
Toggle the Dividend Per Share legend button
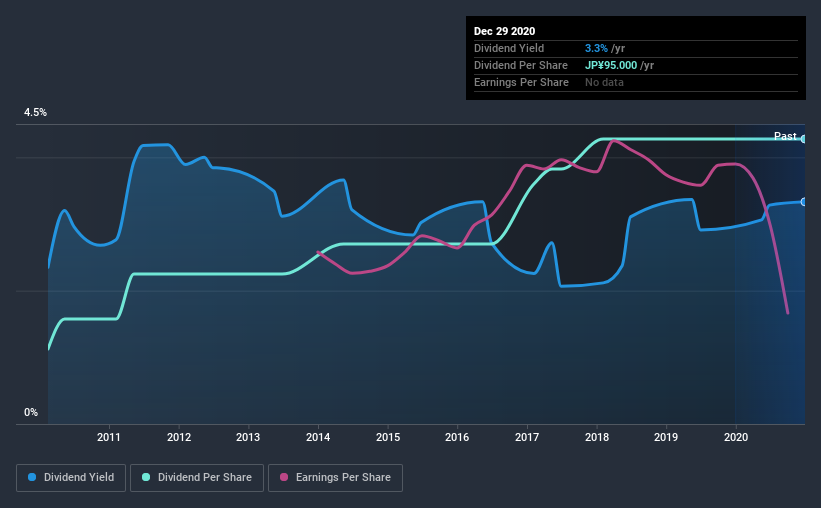click(x=197, y=478)
